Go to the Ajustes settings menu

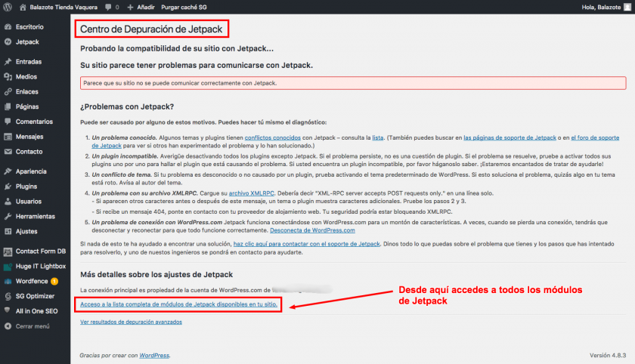click(x=26, y=231)
